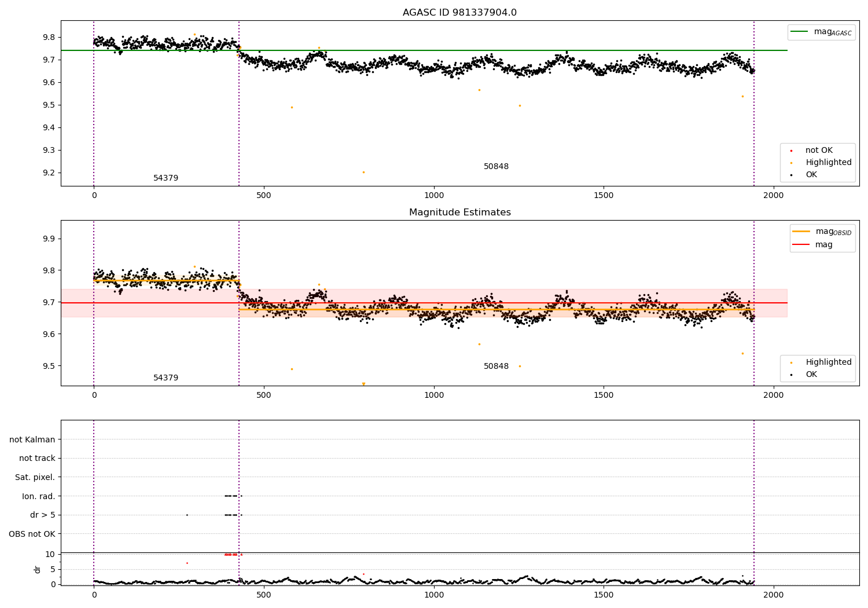Click the 9.3 tick on top plot
868x608 pixels.
tap(47, 150)
